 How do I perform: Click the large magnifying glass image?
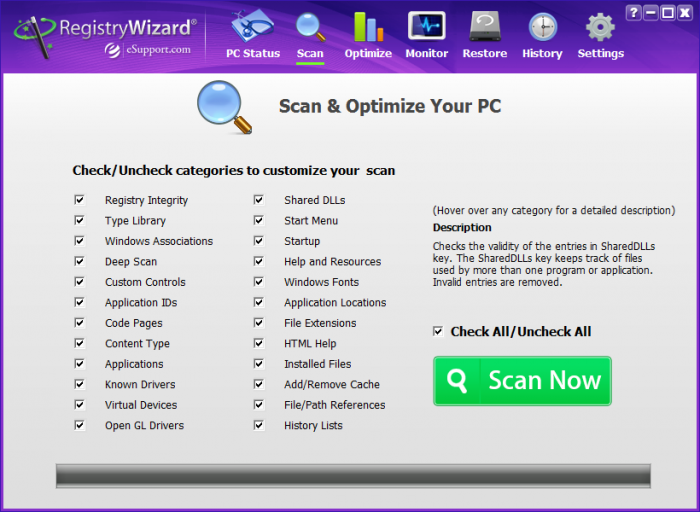coord(224,107)
